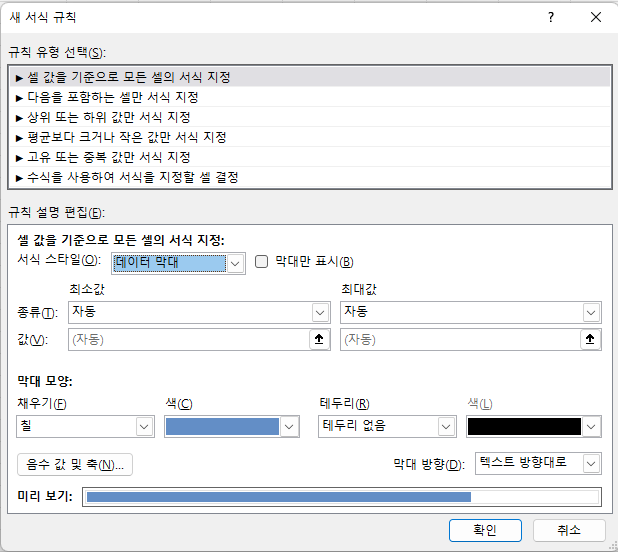Click the blue bar fill color swatch

222,426
